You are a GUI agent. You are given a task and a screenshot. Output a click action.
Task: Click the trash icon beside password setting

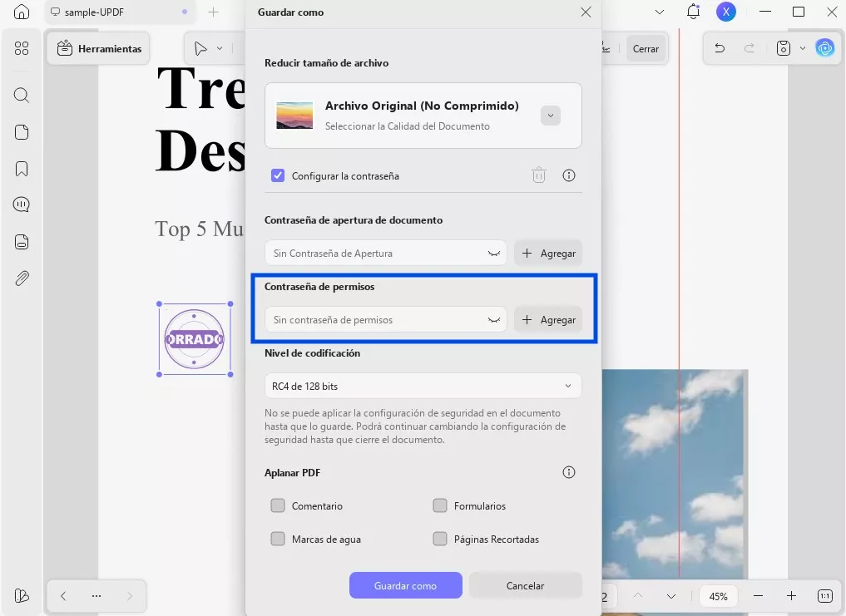539,175
